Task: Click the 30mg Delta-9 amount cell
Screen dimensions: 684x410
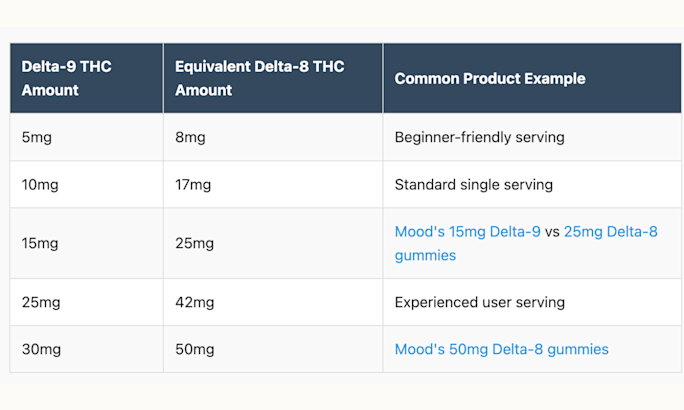Action: click(40, 349)
